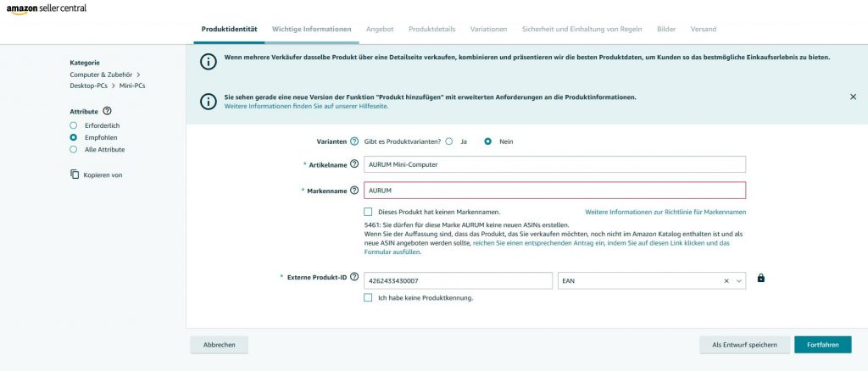The height and width of the screenshot is (371, 868).
Task: Click Desktop-PCs breadcrumb category
Action: point(88,86)
